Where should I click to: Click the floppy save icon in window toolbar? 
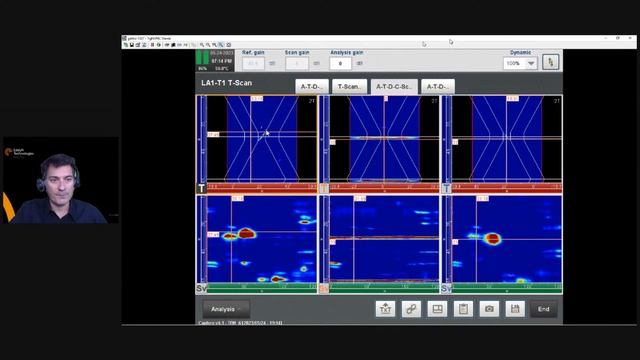(132, 45)
